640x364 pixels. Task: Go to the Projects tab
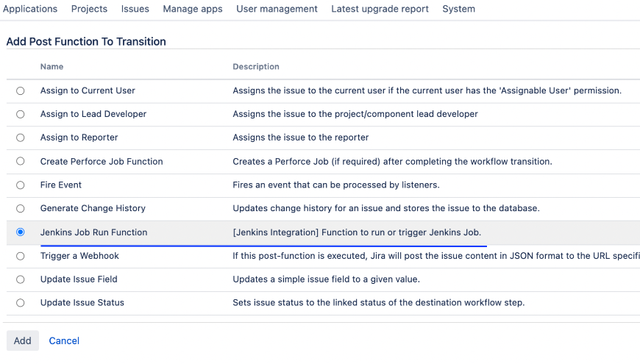[x=89, y=9]
